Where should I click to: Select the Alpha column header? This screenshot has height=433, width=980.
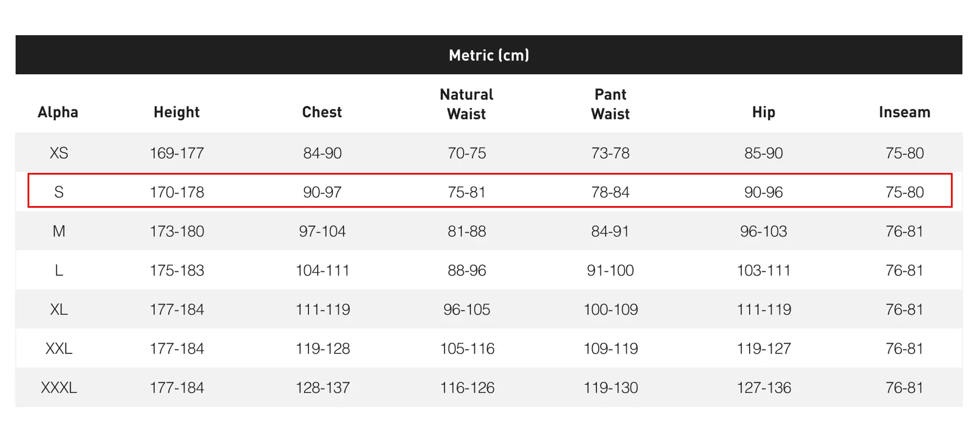pos(58,112)
